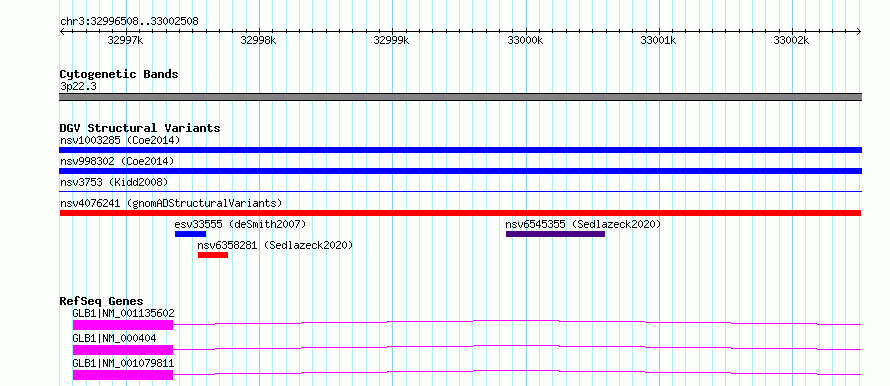Image resolution: width=890 pixels, height=386 pixels.
Task: Click the 32998k ruler position label
Action: (259, 41)
